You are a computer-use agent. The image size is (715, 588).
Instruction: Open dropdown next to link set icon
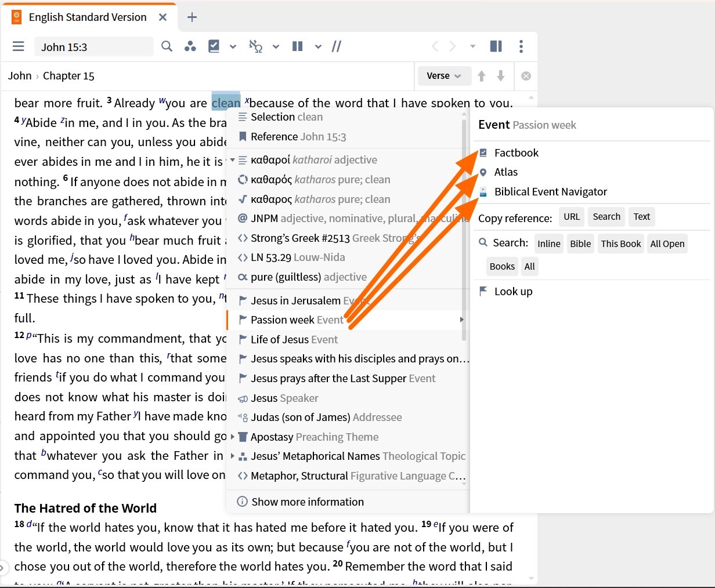pos(276,46)
